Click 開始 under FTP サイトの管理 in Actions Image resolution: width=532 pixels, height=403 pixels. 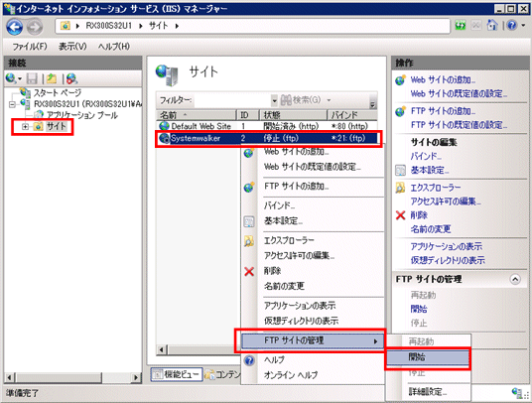pos(419,309)
